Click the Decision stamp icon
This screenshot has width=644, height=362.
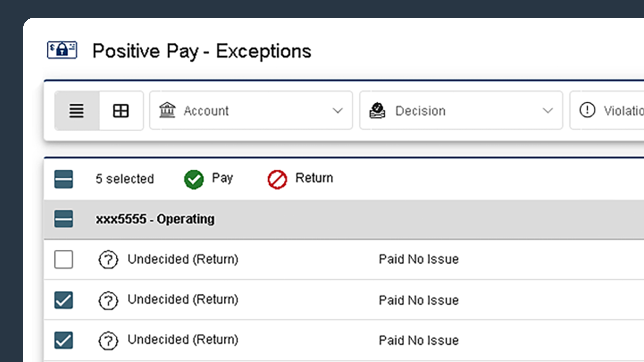click(x=377, y=110)
